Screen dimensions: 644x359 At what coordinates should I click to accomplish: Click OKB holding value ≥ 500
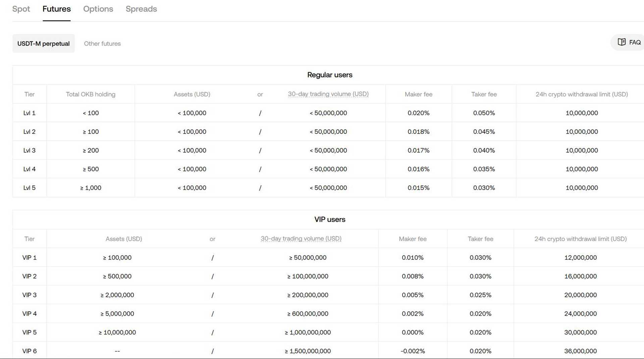coord(91,169)
